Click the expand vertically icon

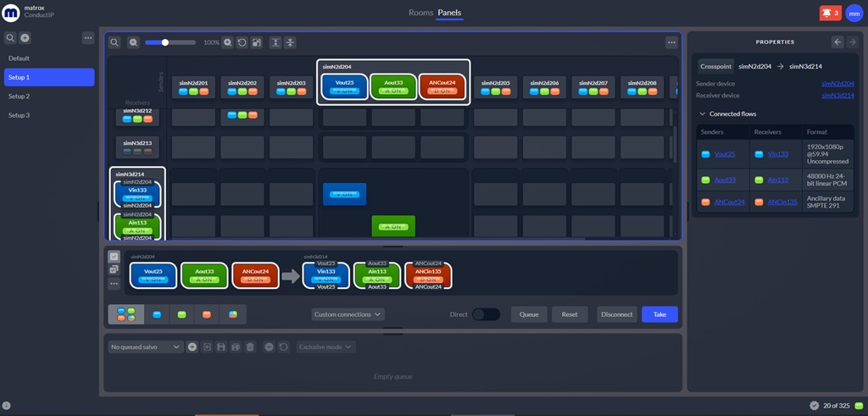pos(275,42)
